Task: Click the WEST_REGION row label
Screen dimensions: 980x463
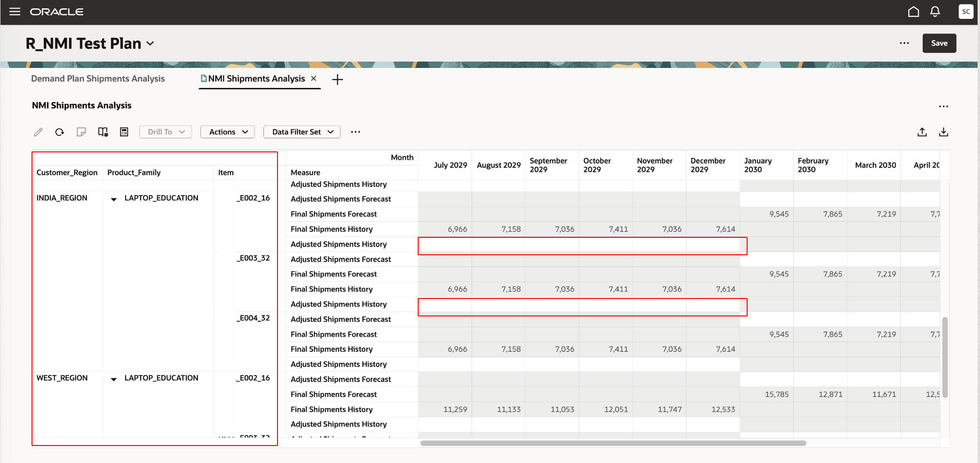Action: 62,378
